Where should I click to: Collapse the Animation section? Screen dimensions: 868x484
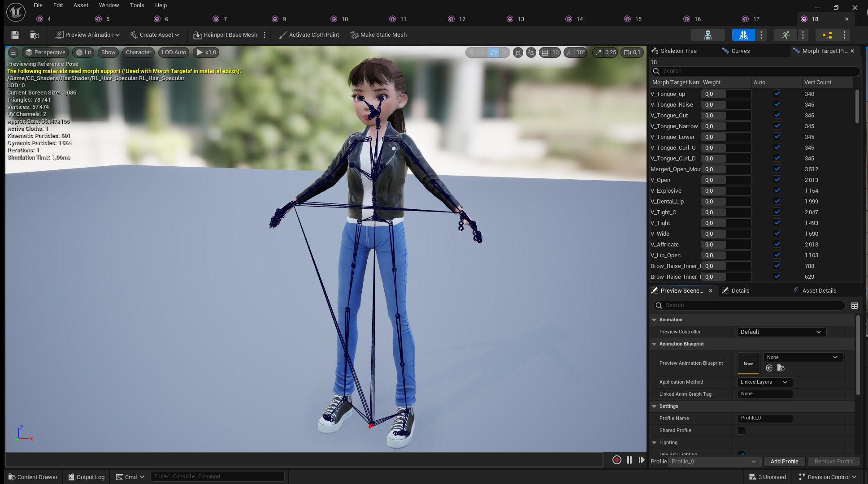click(654, 320)
